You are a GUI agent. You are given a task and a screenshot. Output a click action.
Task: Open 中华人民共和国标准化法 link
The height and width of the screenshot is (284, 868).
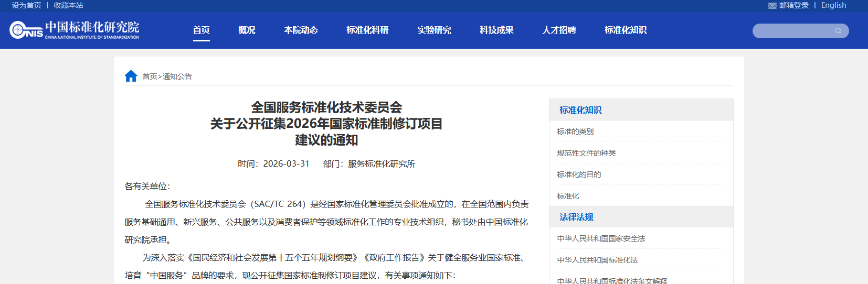[598, 260]
